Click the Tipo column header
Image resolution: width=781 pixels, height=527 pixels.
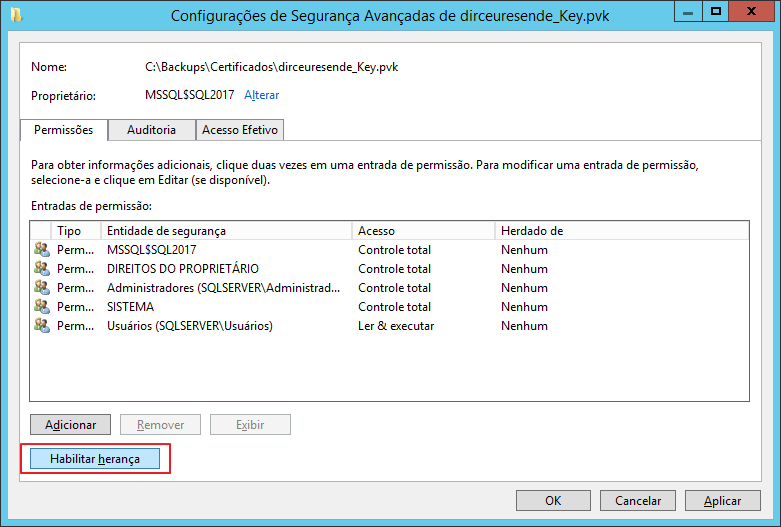point(76,231)
